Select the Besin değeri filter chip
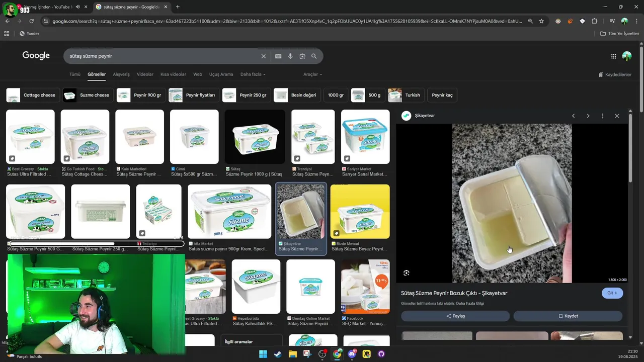644x362 pixels. tap(297, 95)
